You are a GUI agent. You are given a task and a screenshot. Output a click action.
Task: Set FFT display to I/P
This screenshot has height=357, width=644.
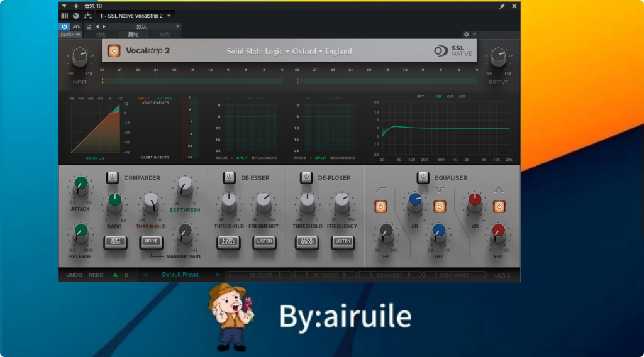[438, 96]
